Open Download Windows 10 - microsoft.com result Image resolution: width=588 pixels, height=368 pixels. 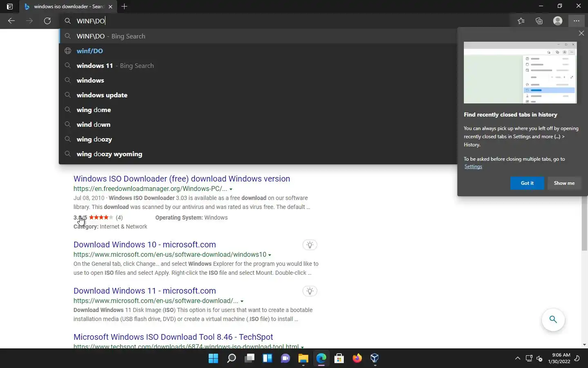tap(145, 245)
